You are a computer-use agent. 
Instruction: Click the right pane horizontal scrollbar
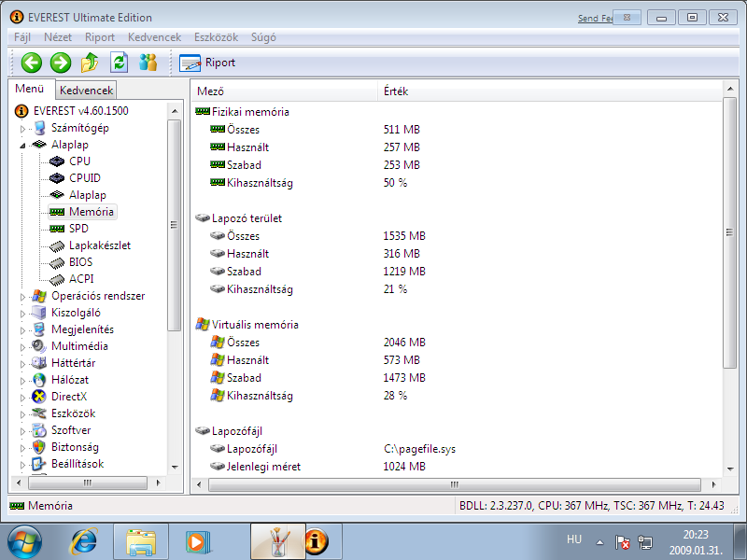(x=455, y=484)
